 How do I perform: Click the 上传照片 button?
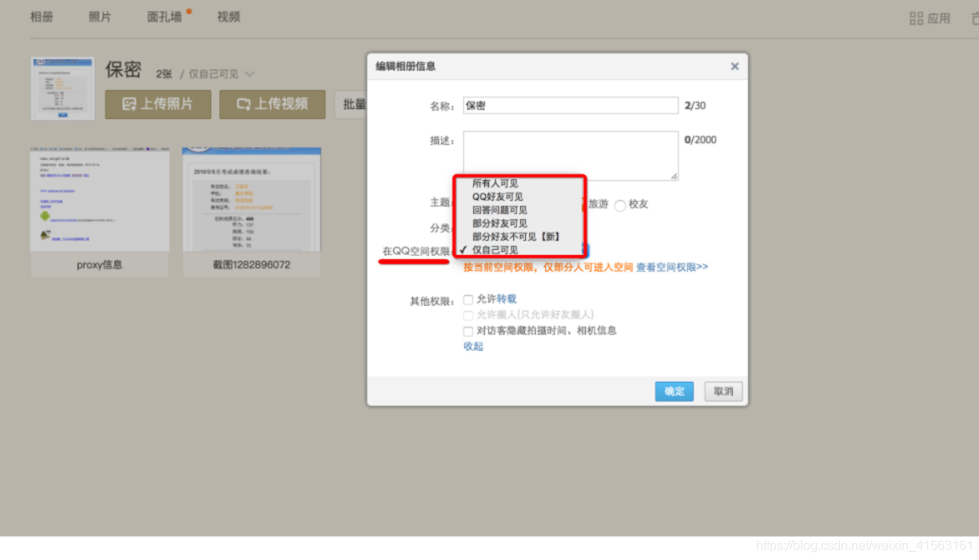pos(158,104)
